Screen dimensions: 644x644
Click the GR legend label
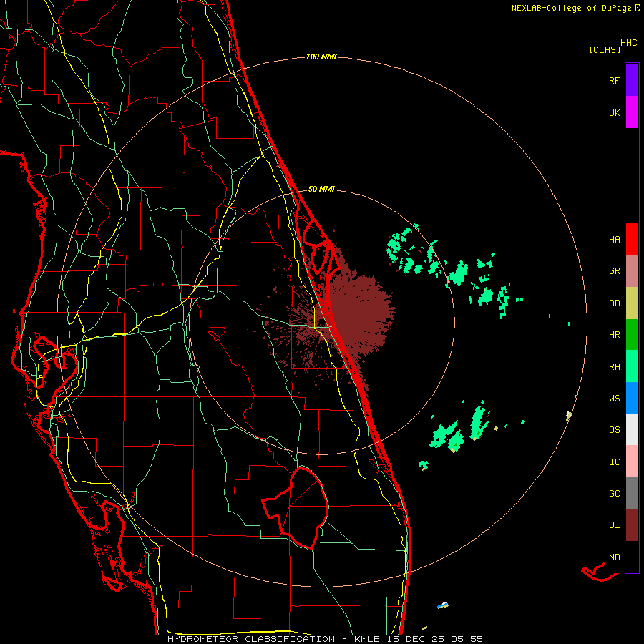point(614,270)
